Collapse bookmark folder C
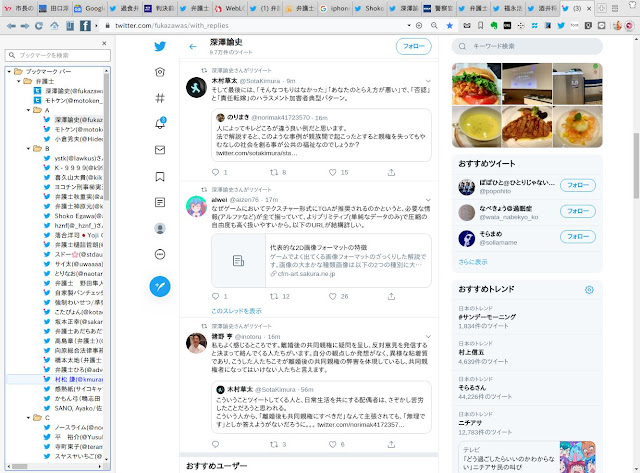This screenshot has height=473, width=640. pos(28,417)
